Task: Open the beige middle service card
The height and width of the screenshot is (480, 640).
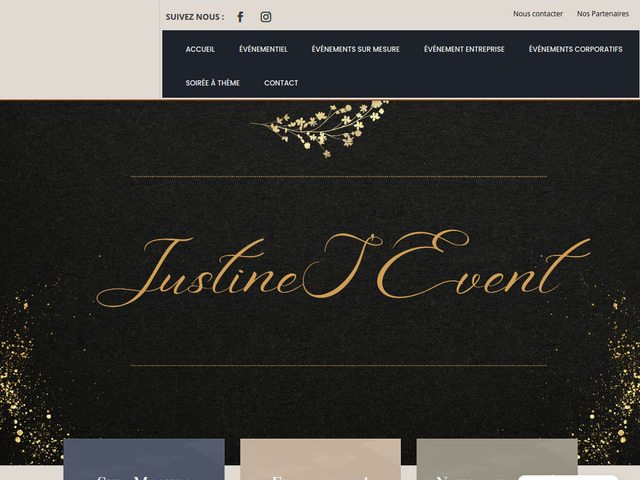Action: 320,459
